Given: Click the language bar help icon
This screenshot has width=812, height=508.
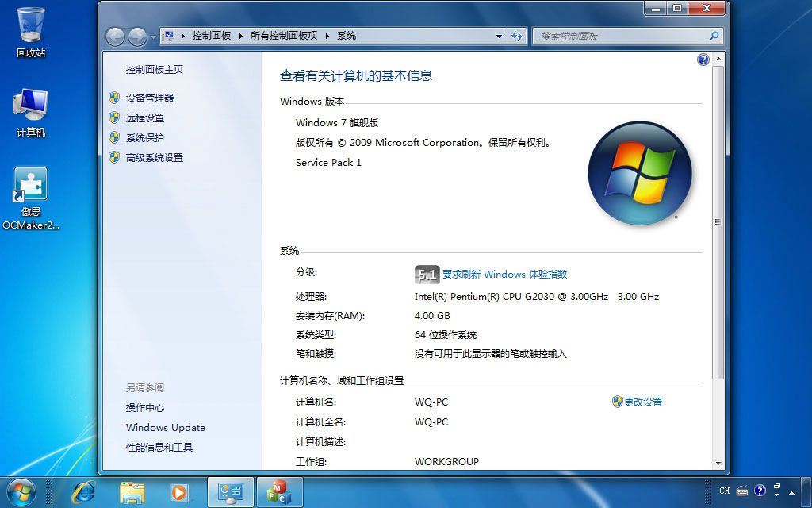Looking at the screenshot, I should point(760,491).
